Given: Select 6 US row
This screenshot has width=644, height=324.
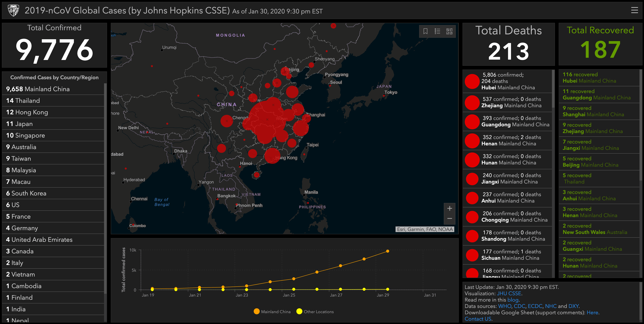Looking at the screenshot, I should (x=53, y=205).
